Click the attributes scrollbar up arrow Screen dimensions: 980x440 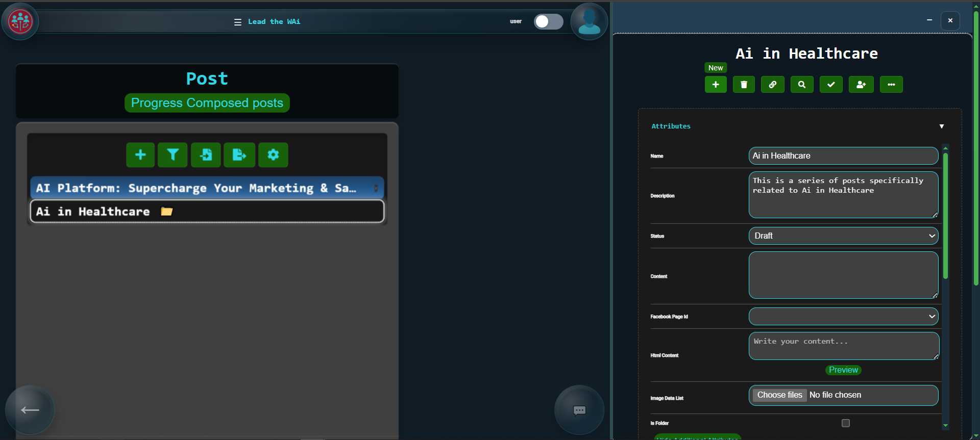click(945, 148)
